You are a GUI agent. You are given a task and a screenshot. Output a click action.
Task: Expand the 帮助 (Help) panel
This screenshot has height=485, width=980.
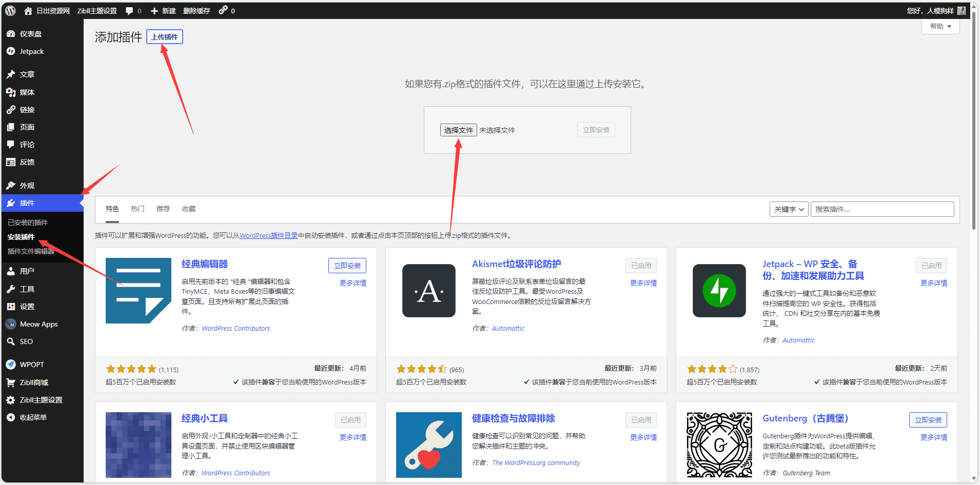(940, 26)
